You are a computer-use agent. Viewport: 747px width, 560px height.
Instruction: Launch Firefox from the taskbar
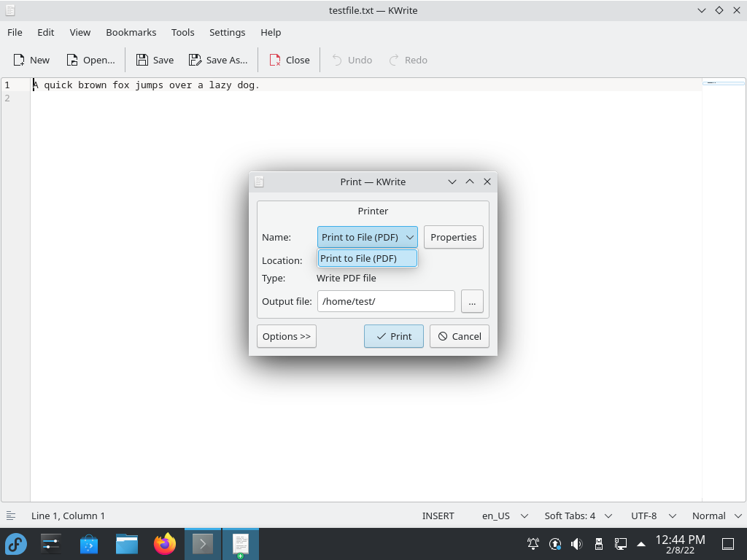(x=165, y=544)
